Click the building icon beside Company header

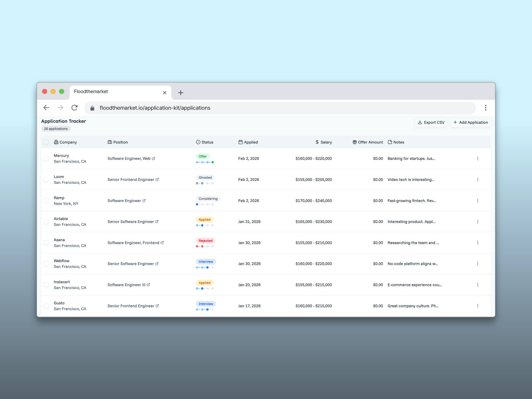[55, 142]
